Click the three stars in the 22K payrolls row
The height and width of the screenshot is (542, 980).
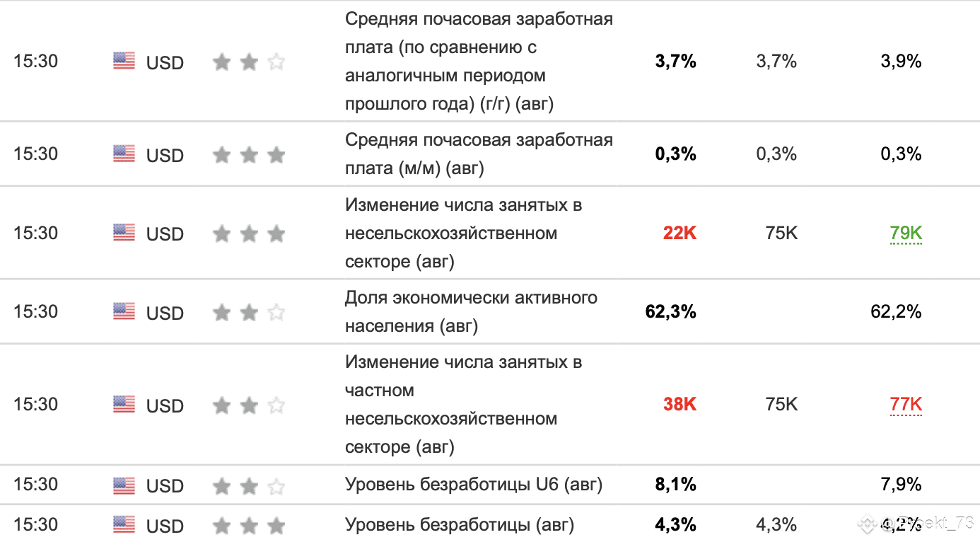point(249,233)
